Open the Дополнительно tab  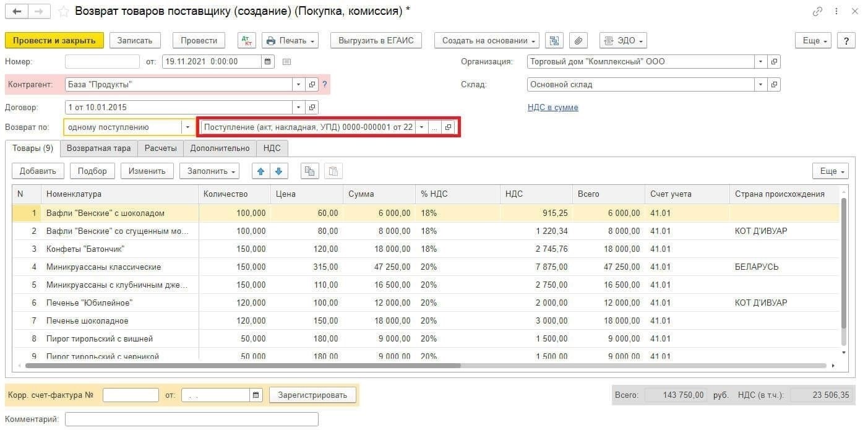tap(220, 148)
